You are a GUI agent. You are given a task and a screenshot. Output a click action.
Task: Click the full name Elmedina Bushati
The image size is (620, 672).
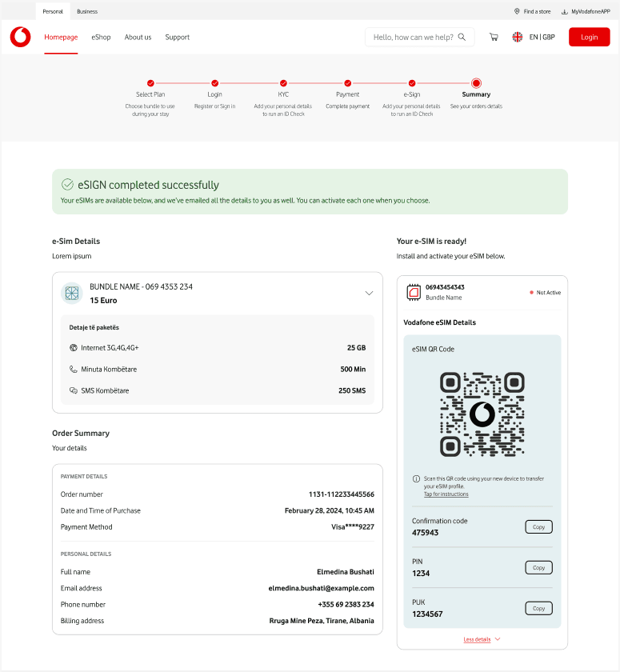pos(346,572)
